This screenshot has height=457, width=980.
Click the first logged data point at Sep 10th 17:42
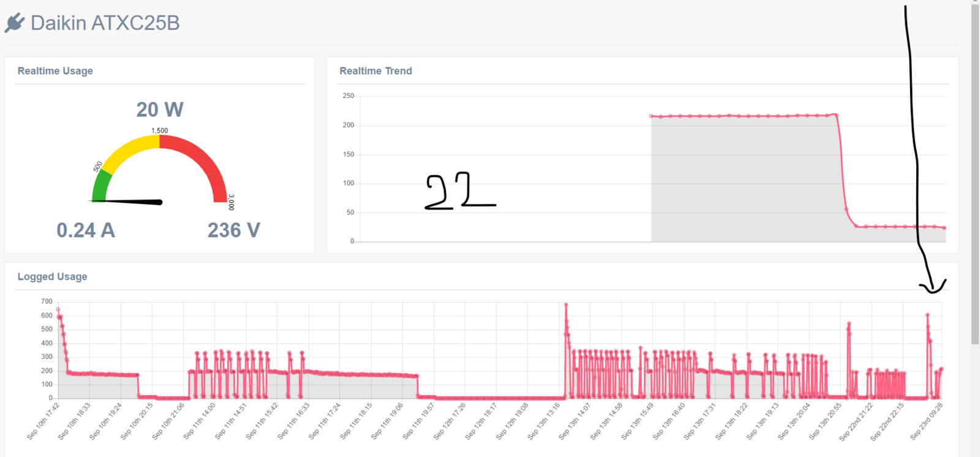[58, 309]
